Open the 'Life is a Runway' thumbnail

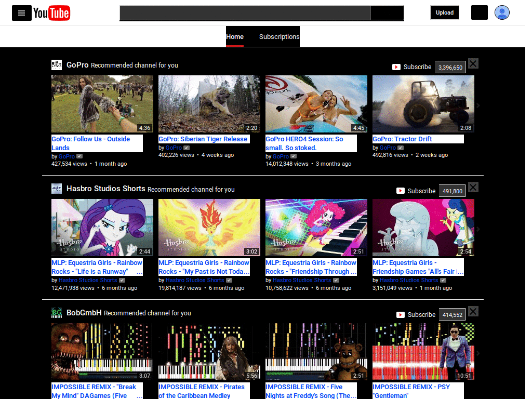tap(102, 228)
